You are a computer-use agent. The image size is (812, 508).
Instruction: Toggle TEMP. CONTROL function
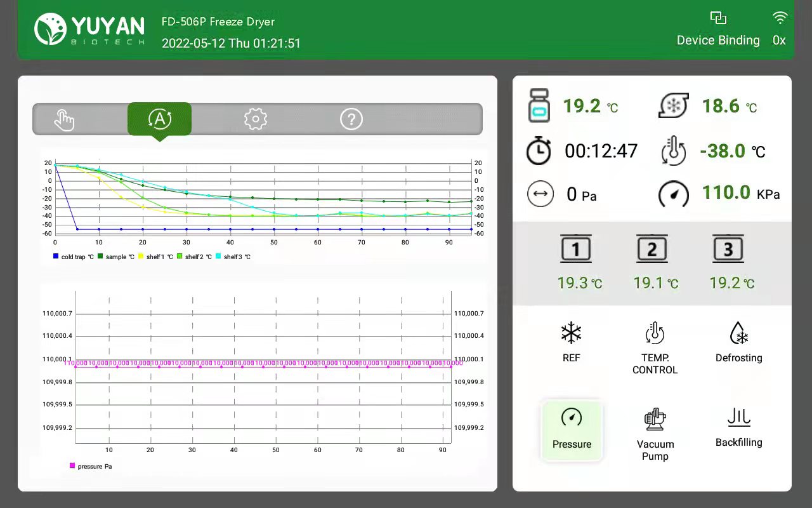[x=655, y=334]
